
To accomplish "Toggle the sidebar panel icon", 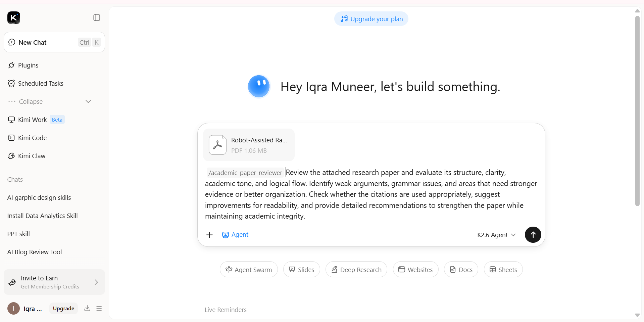I will coord(97,17).
